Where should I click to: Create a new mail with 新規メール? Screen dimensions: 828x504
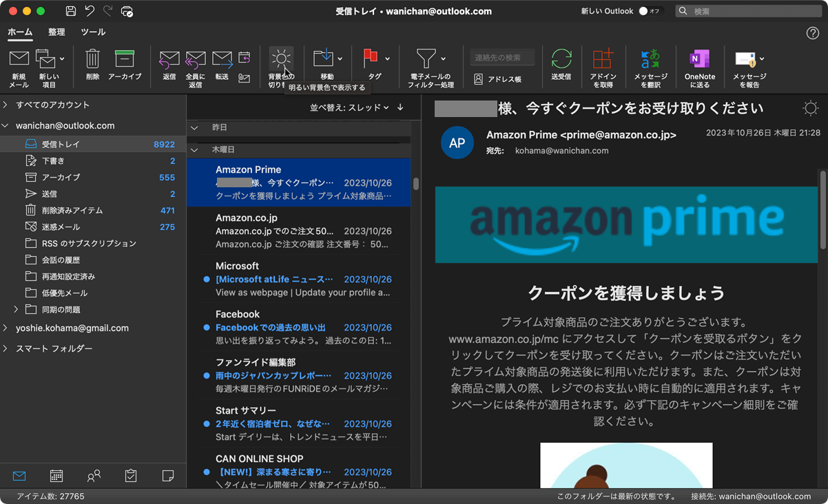click(x=19, y=67)
